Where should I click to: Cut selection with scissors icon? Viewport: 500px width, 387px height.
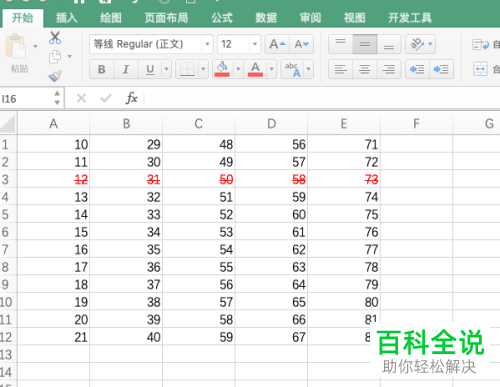(x=55, y=38)
